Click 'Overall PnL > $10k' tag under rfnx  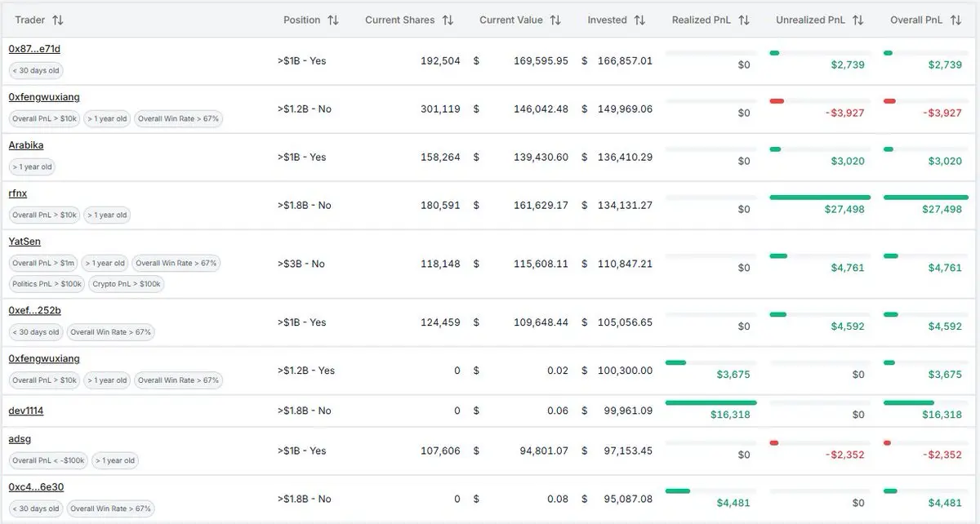[x=45, y=215]
